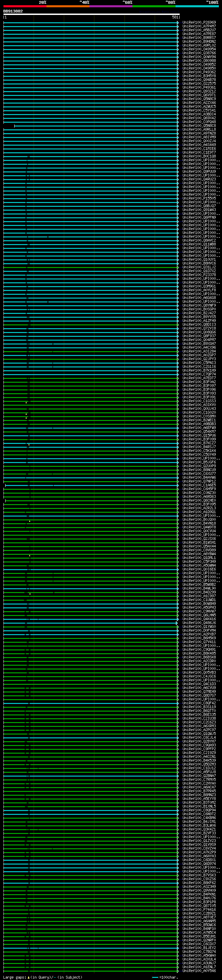Select hit UniRef100_Q72VI8
This screenshot has width=222, height=980.
[x=199, y=329]
